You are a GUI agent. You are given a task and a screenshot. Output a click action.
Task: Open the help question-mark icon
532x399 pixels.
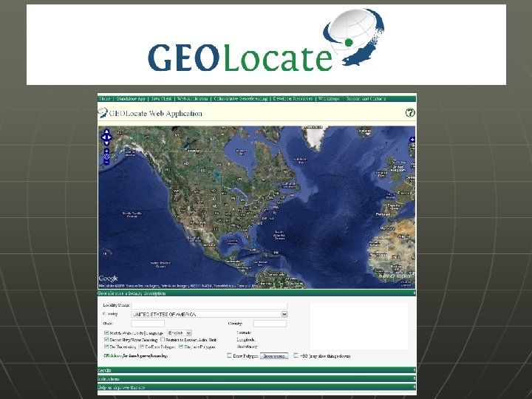click(410, 112)
